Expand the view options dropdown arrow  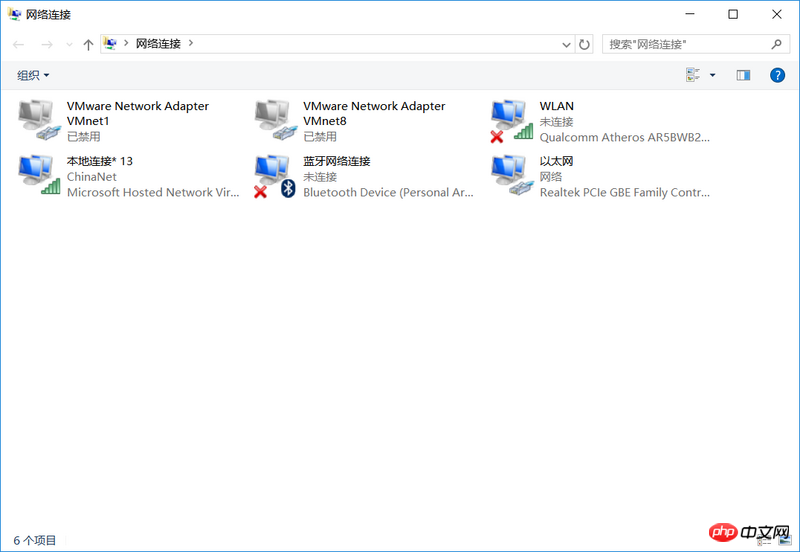pos(713,76)
